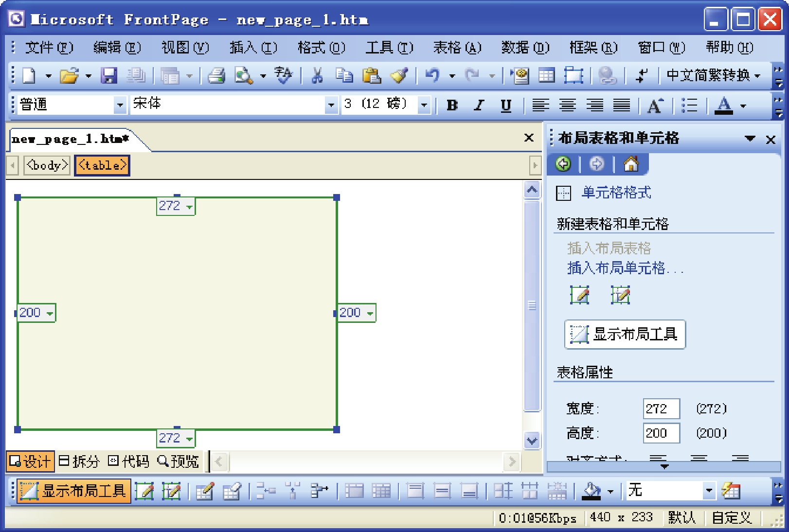Open the 表格(A) menu

coord(457,48)
